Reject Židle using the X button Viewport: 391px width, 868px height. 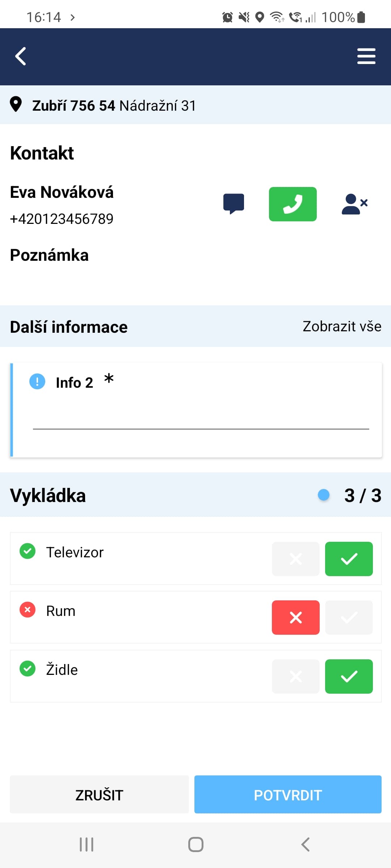click(x=295, y=676)
